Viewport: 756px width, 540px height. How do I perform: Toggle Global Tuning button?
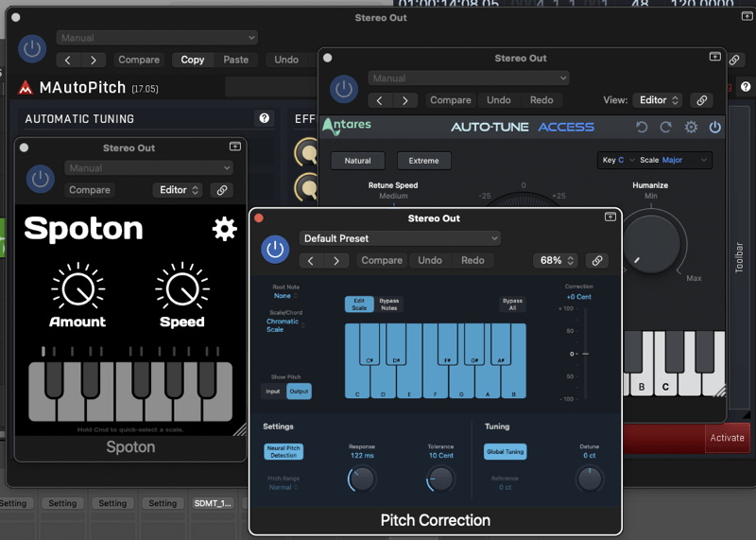click(x=505, y=452)
